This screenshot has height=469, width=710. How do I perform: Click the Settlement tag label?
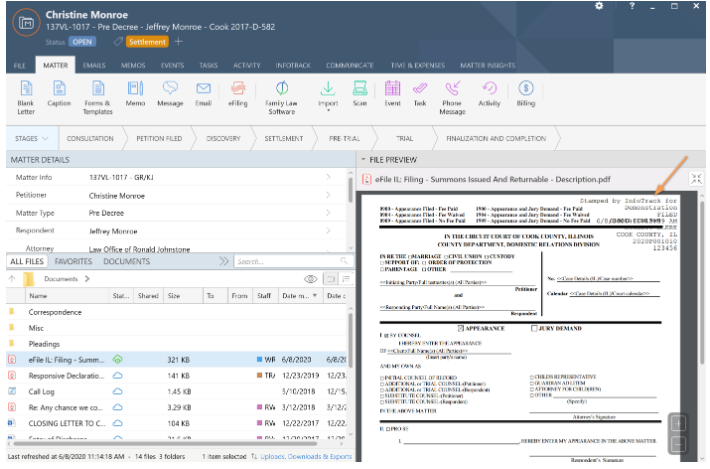point(147,42)
